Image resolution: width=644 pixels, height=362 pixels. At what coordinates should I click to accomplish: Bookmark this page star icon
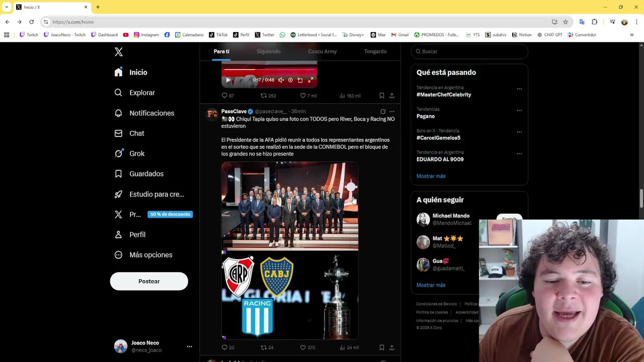click(x=566, y=22)
